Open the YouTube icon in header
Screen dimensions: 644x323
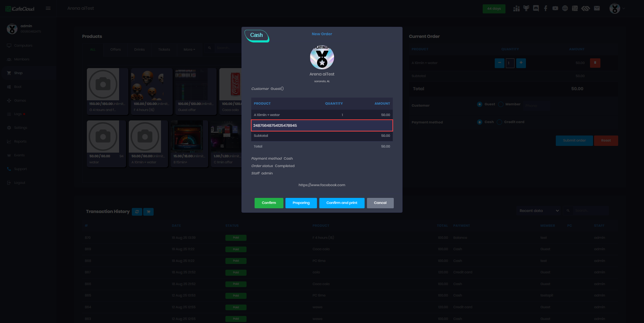pos(555,8)
